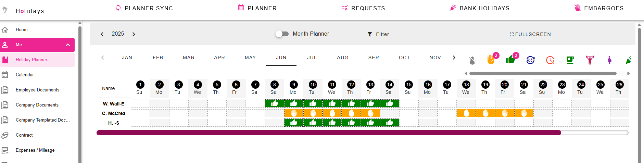The height and width of the screenshot is (163, 644).
Task: Go to previous year before 2025
Action: (102, 34)
